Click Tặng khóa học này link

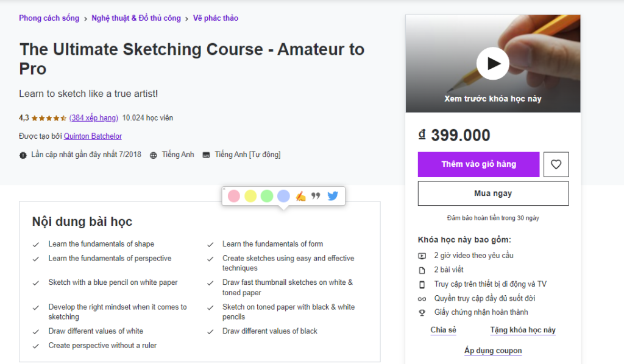(522, 329)
